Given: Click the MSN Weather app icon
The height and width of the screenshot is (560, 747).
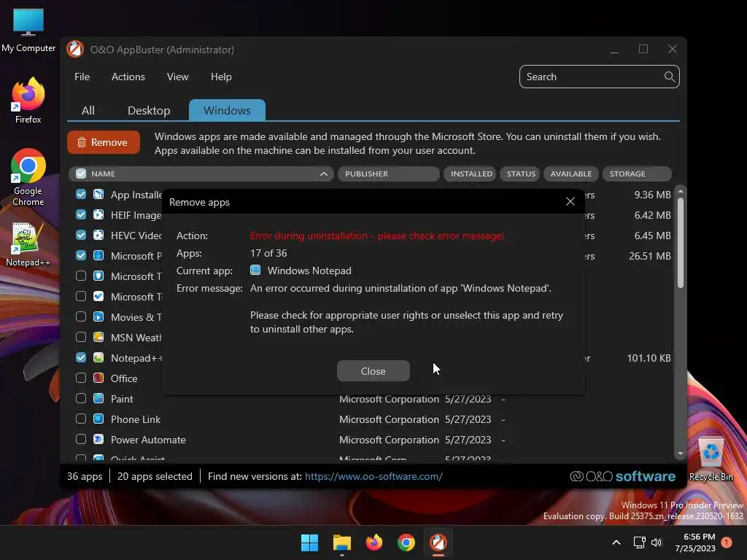Looking at the screenshot, I should click(98, 337).
